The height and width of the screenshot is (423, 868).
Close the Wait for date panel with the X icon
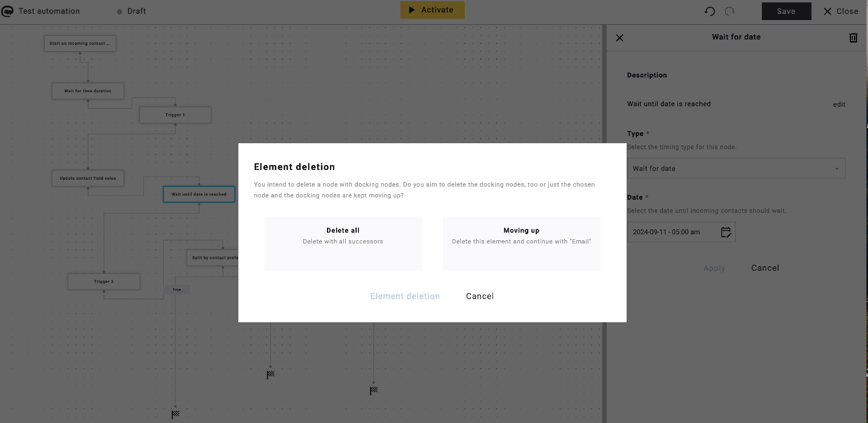[619, 38]
